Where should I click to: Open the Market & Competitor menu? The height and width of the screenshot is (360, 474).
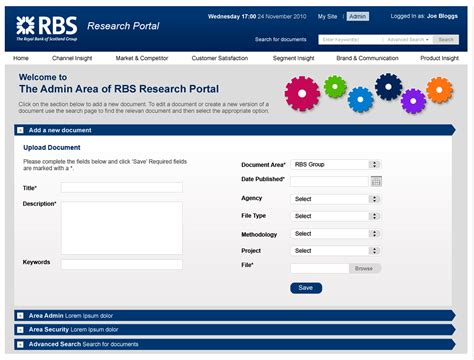tap(142, 58)
